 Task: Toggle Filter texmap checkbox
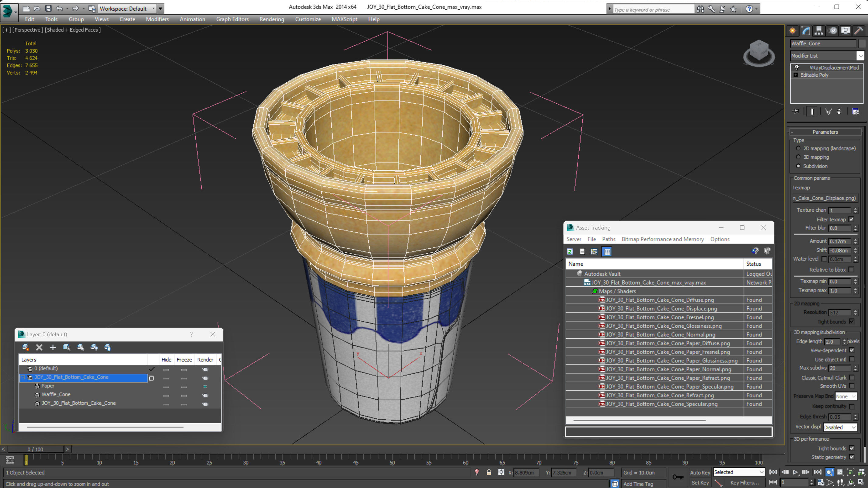click(852, 219)
